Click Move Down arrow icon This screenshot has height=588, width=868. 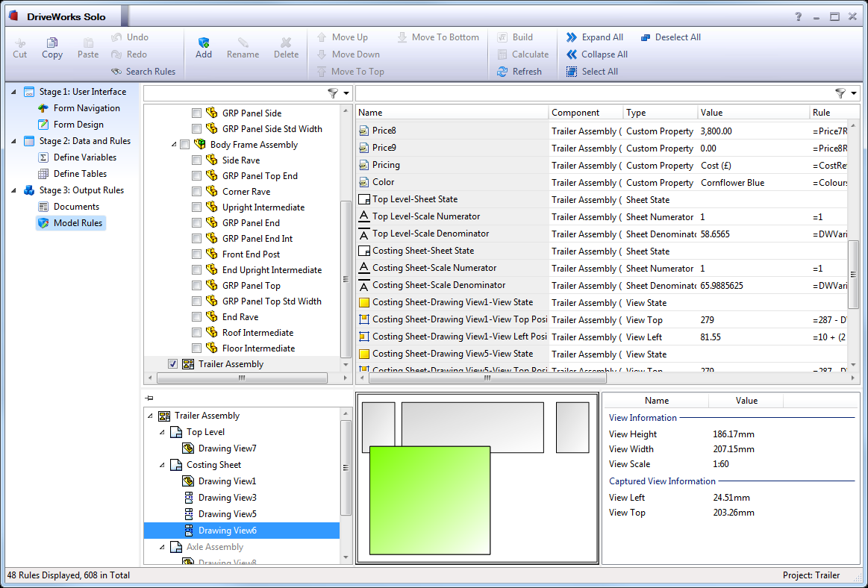322,54
